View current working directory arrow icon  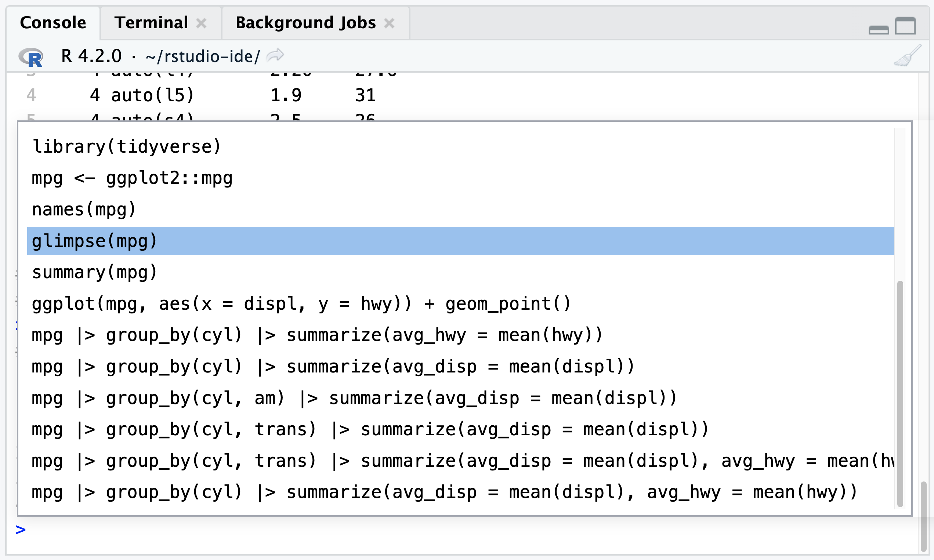coord(275,55)
